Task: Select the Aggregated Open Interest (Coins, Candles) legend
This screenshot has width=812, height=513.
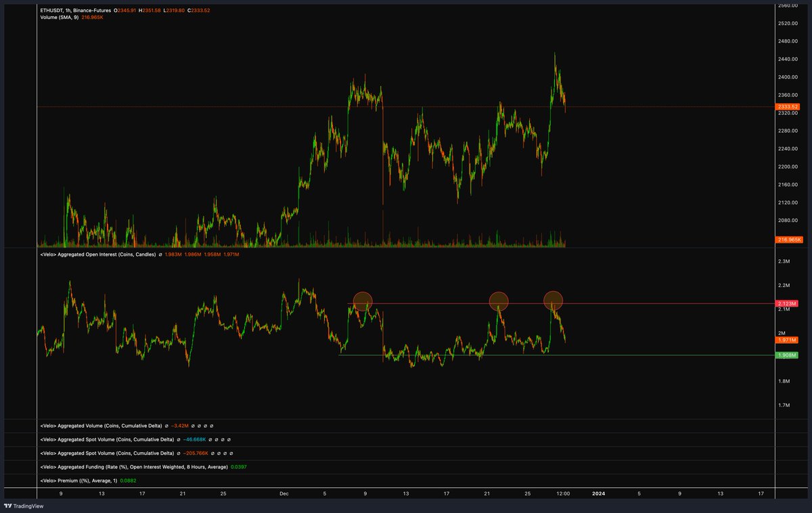Action: tap(98, 254)
